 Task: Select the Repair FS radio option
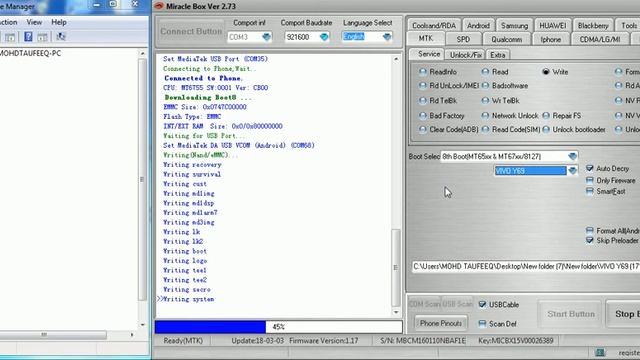(x=546, y=116)
